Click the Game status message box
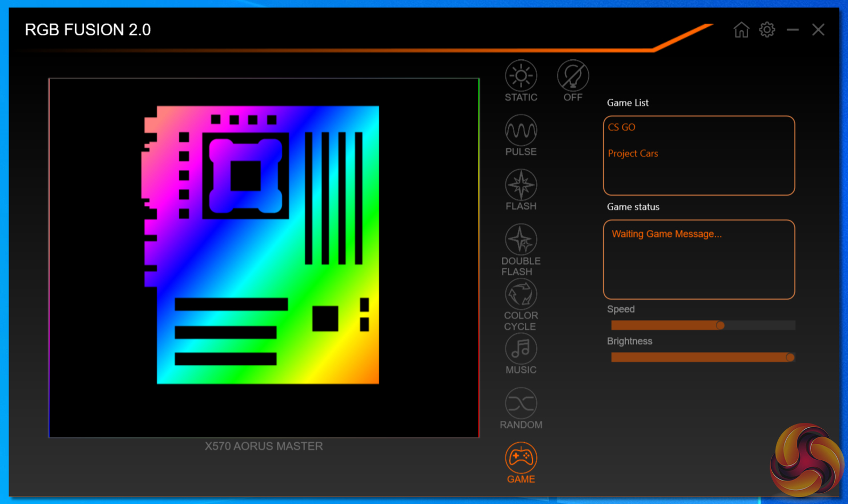Viewport: 848px width, 504px height. (699, 260)
